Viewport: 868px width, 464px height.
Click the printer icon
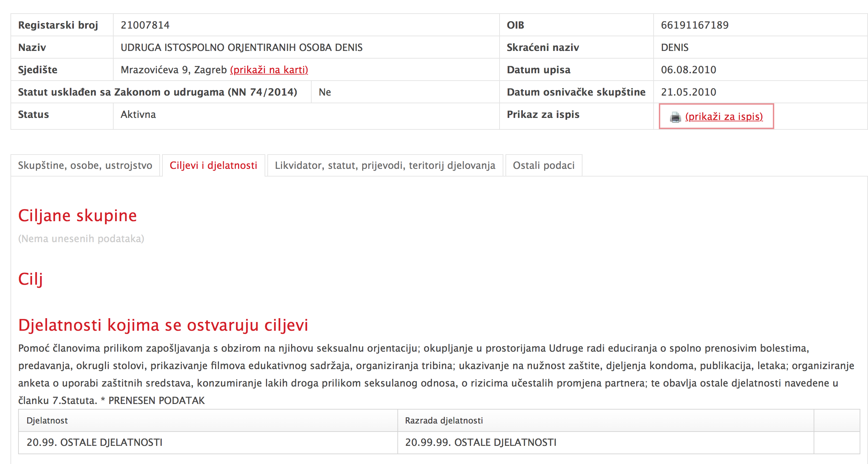point(675,117)
